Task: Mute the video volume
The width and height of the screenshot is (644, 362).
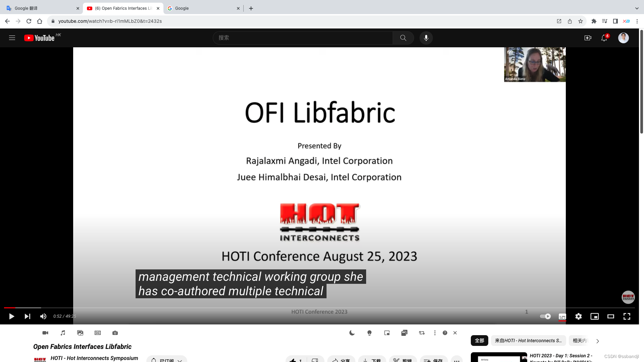Action: (x=43, y=316)
